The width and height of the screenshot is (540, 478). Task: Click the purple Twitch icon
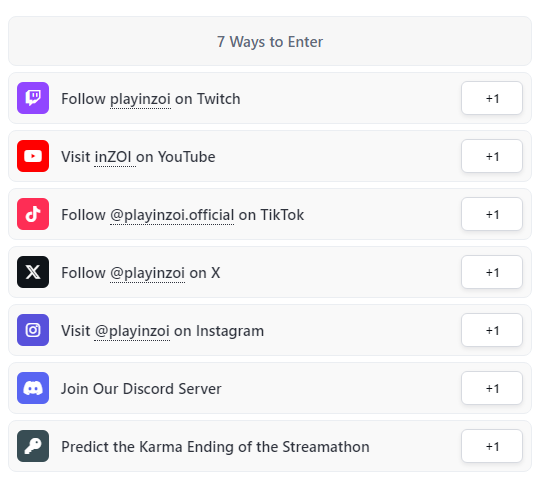pos(33,98)
